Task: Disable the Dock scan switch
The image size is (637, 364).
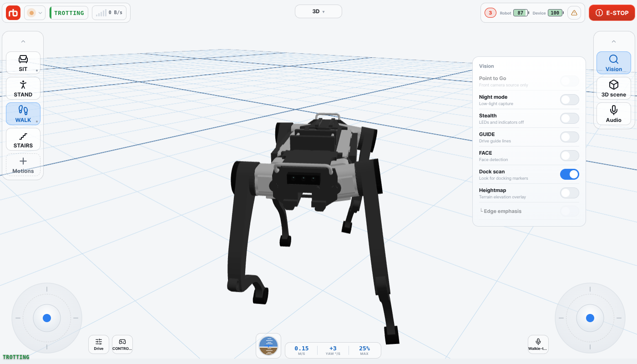Action: coord(570,174)
